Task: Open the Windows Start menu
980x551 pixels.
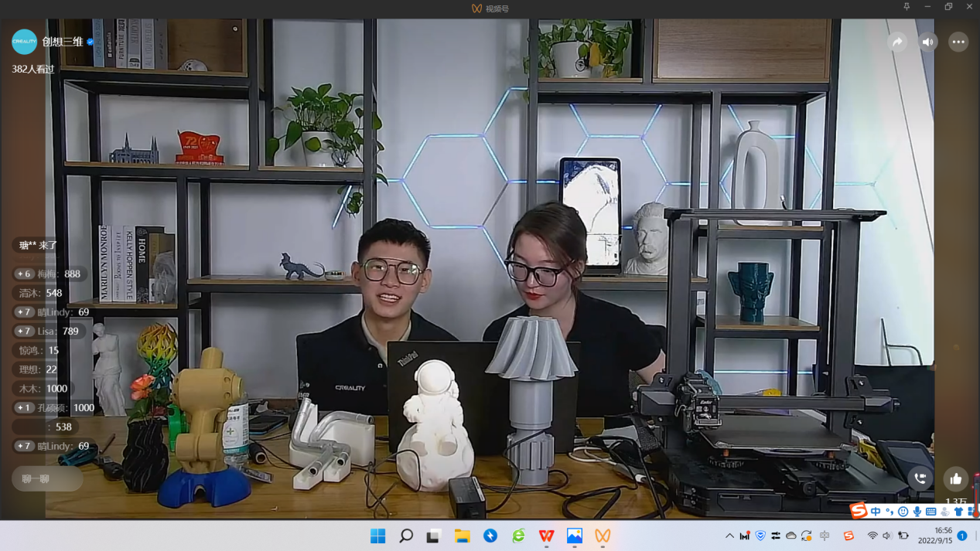Action: pyautogui.click(x=377, y=536)
